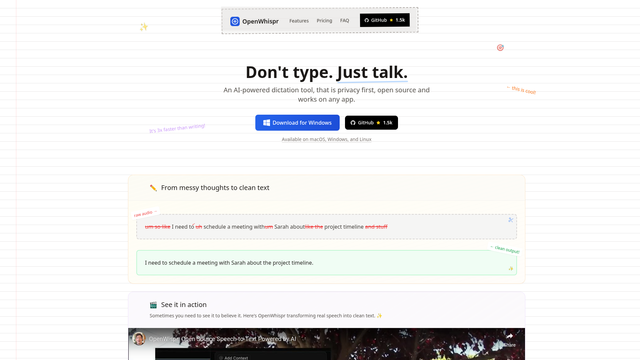Click the OpenWhispr logo icon
The width and height of the screenshot is (640, 360).
(x=235, y=21)
